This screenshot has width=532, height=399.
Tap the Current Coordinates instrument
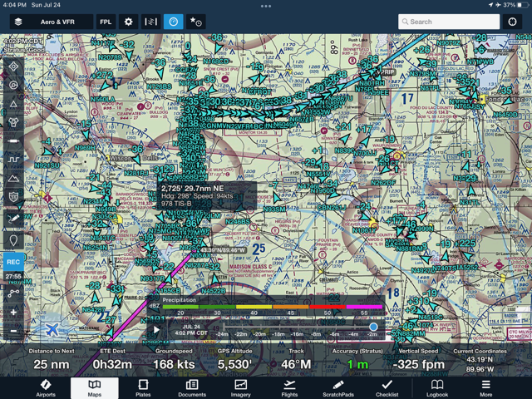tap(480, 360)
